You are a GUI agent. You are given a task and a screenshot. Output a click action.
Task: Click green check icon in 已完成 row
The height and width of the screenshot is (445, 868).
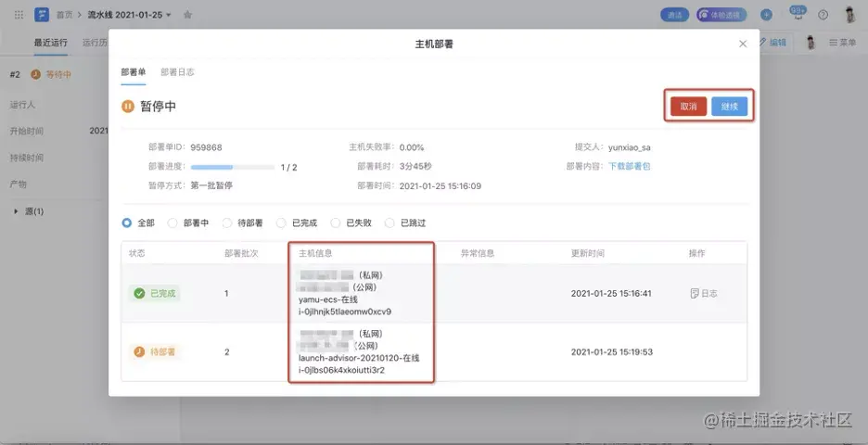tap(139, 293)
